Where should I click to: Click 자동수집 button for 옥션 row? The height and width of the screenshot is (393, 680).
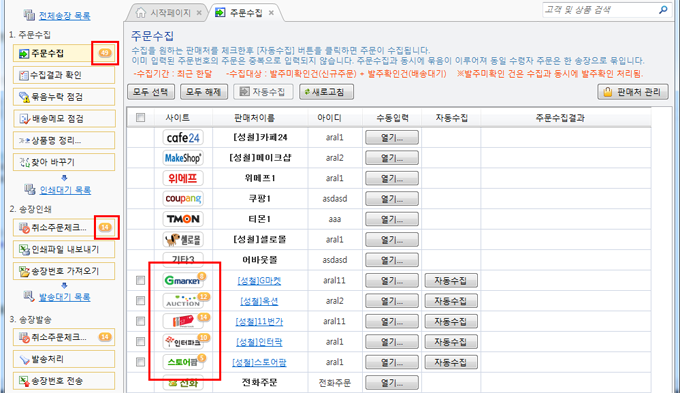(451, 301)
